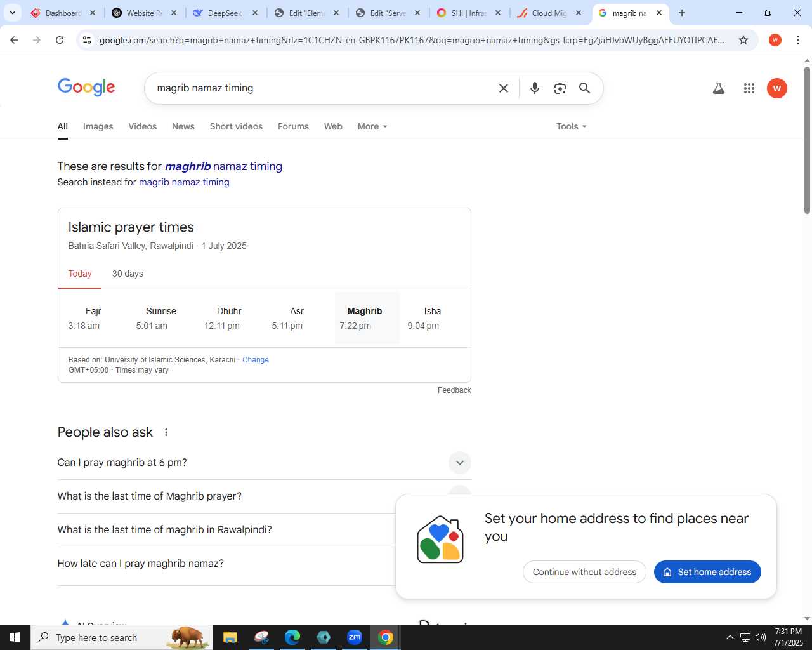Click the magnifying glass search button
The width and height of the screenshot is (812, 650).
(x=584, y=88)
